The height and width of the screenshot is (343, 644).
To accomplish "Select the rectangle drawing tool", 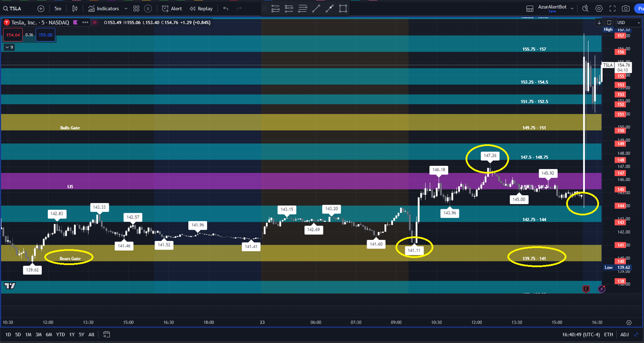I will [343, 9].
